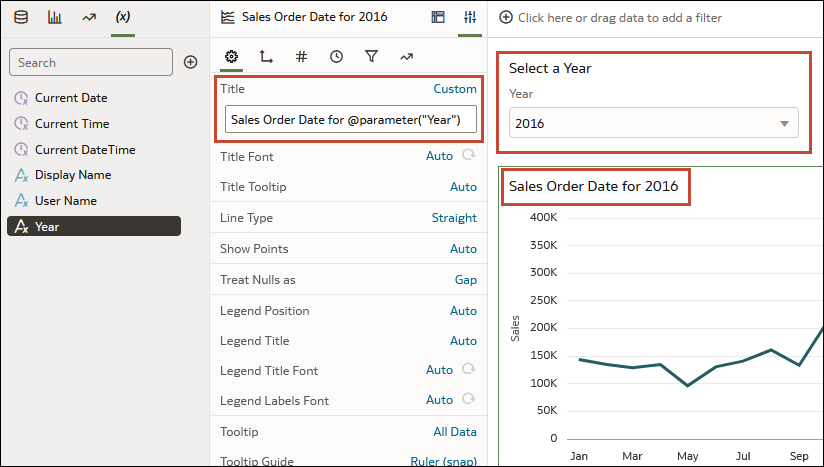The width and height of the screenshot is (824, 467).
Task: Open the Grammar panel icon beside the title
Action: coord(438,17)
